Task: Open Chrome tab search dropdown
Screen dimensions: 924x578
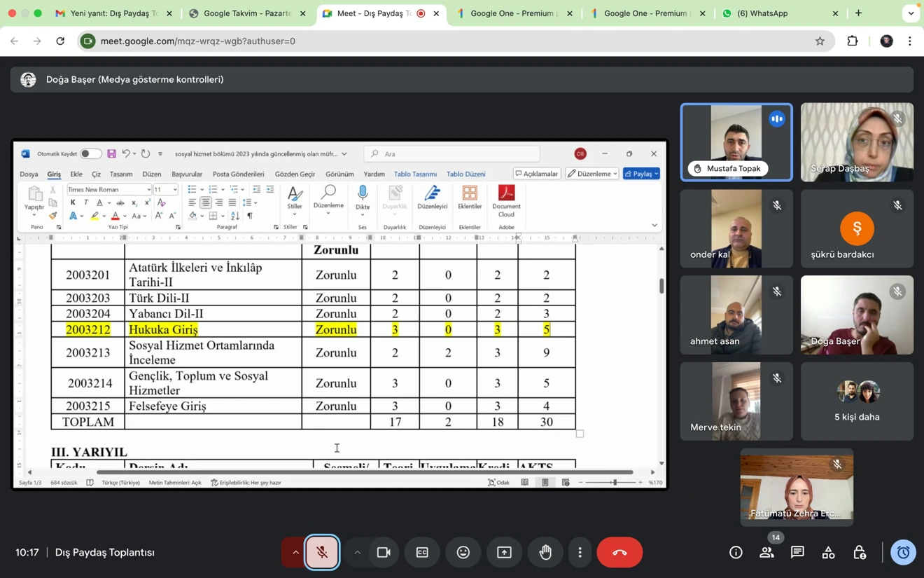Action: (910, 13)
